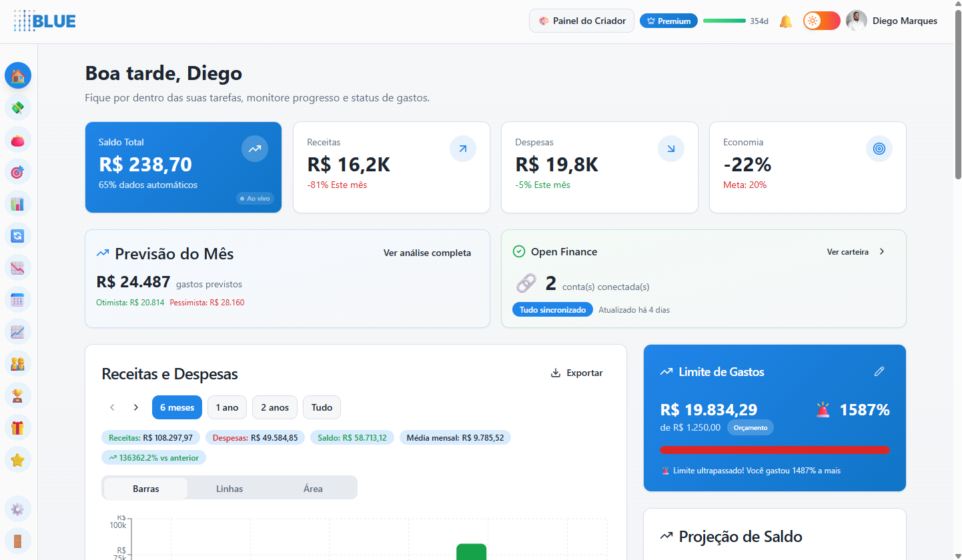Switch chart to the Área tab
The width and height of the screenshot is (962, 560).
point(313,489)
